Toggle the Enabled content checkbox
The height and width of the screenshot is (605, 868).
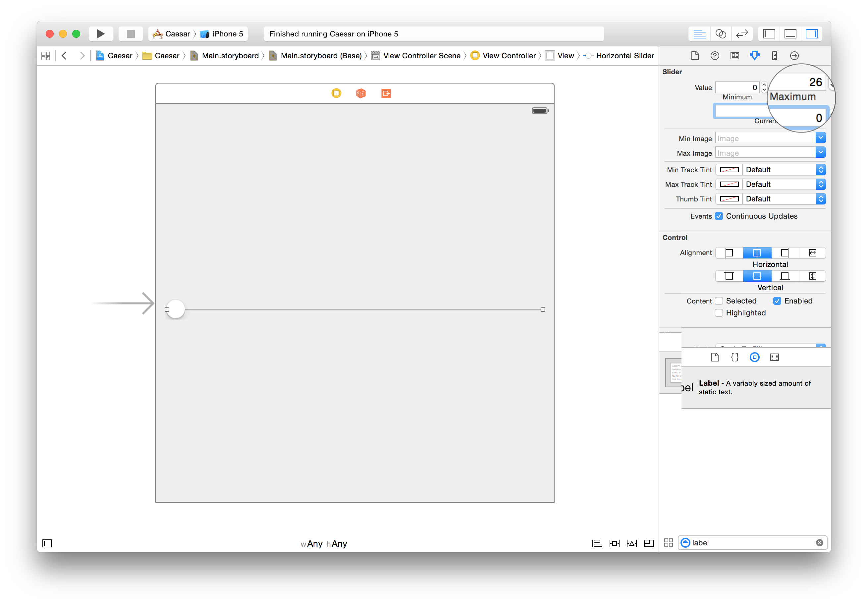point(777,301)
